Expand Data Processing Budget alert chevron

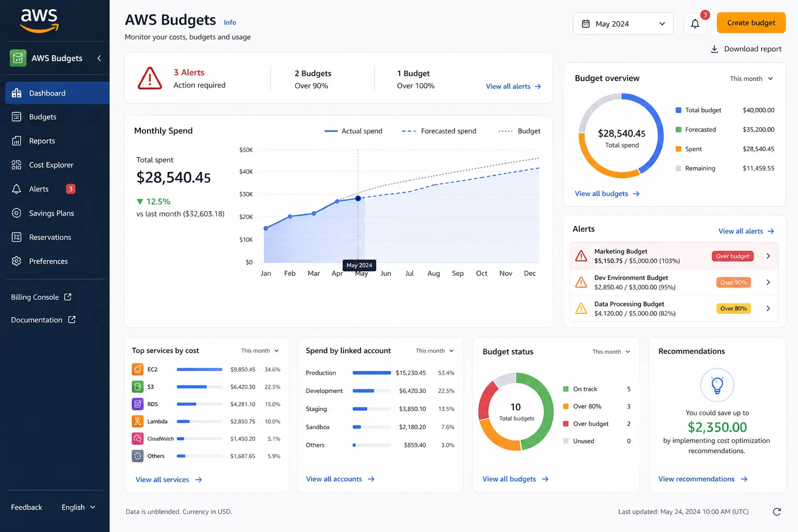pos(768,309)
